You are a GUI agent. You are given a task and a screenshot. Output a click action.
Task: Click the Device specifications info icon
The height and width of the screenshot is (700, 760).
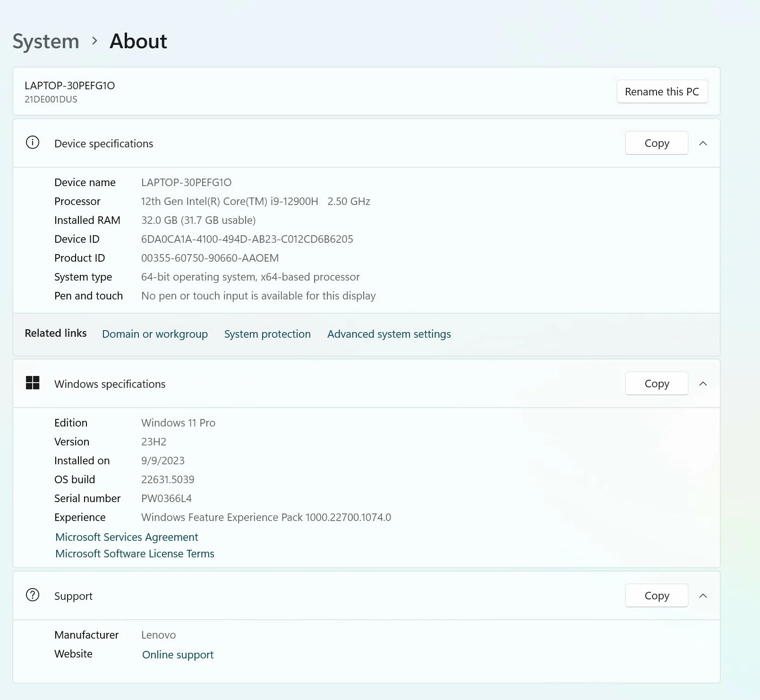(33, 143)
